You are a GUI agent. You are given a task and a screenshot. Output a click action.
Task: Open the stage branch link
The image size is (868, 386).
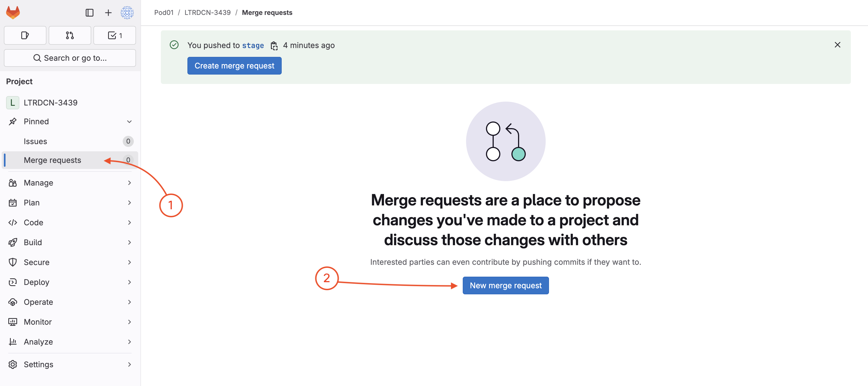(253, 46)
